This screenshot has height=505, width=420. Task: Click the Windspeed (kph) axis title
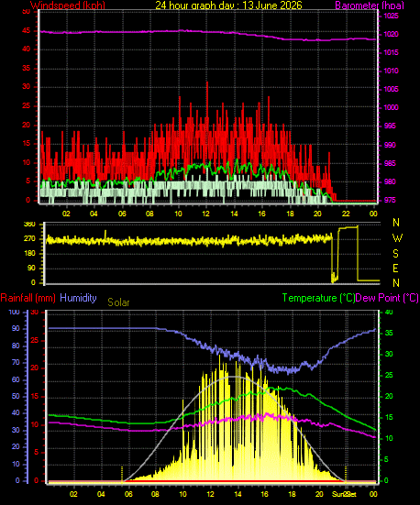pyautogui.click(x=68, y=5)
